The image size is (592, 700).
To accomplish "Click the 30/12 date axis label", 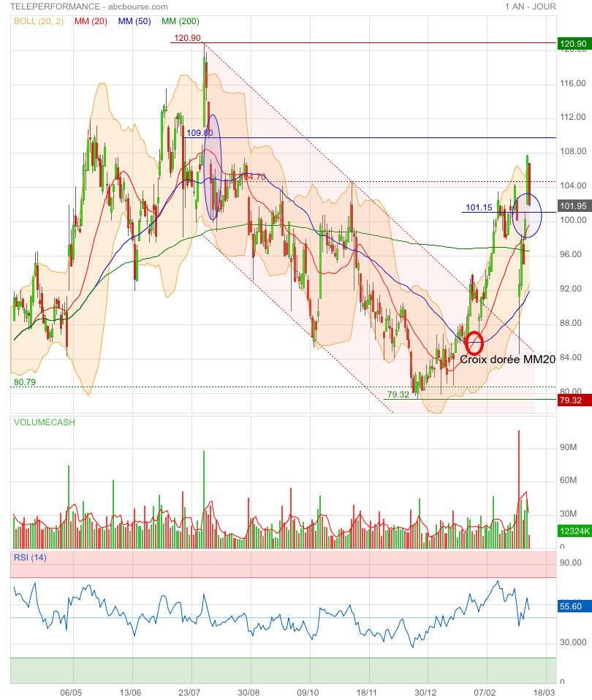I will 425,693.
